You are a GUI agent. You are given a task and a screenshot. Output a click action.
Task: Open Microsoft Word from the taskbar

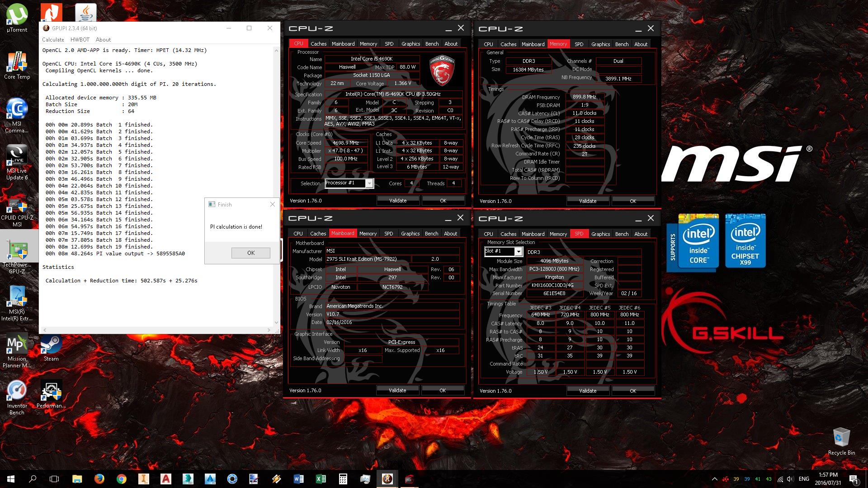298,479
